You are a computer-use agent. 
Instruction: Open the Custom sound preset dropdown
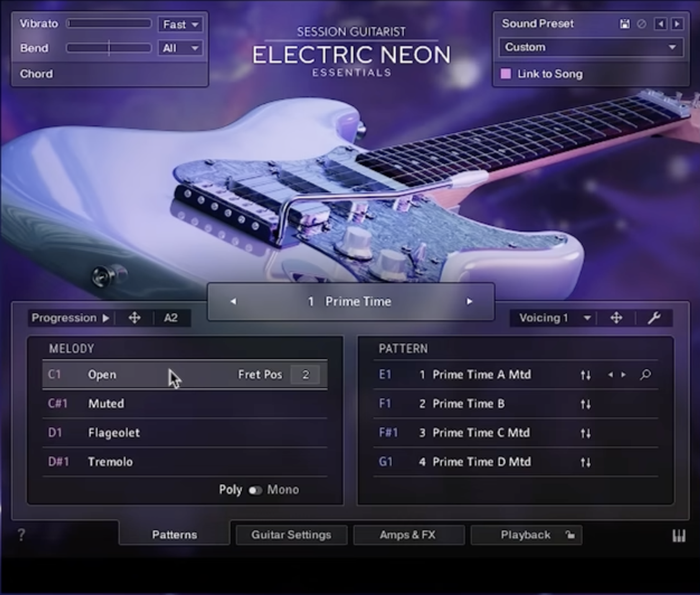pyautogui.click(x=591, y=47)
